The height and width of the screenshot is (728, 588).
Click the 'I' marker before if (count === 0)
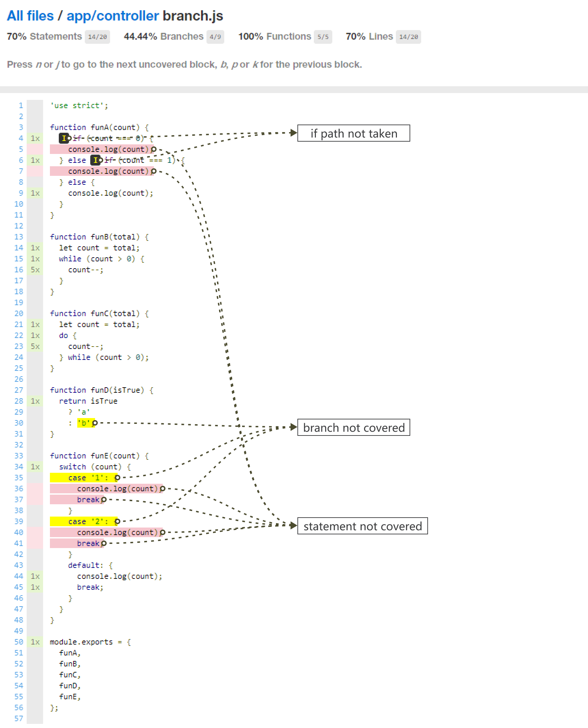pos(64,138)
